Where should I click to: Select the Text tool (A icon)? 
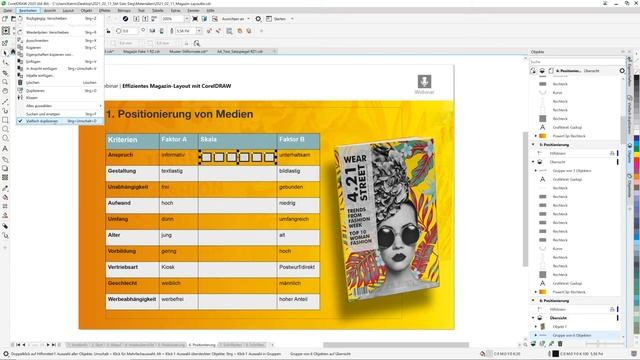[5, 149]
